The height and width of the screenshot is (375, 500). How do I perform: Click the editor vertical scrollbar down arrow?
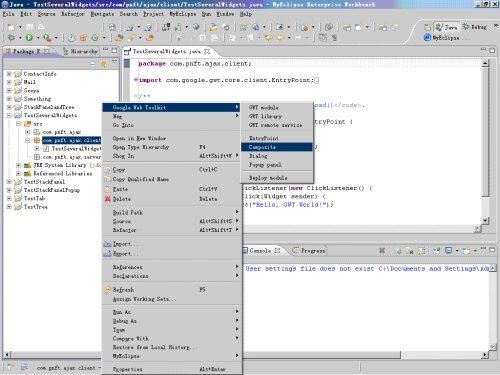[x=485, y=220]
